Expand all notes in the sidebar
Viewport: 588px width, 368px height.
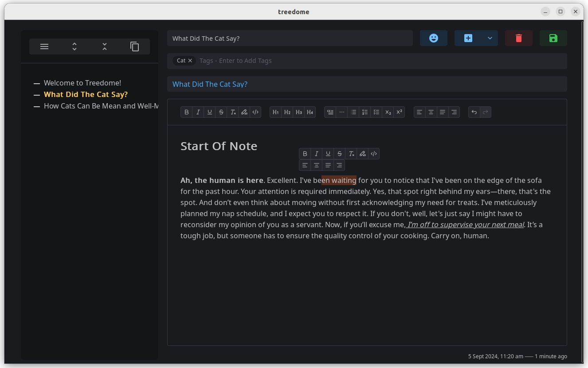[x=74, y=46]
